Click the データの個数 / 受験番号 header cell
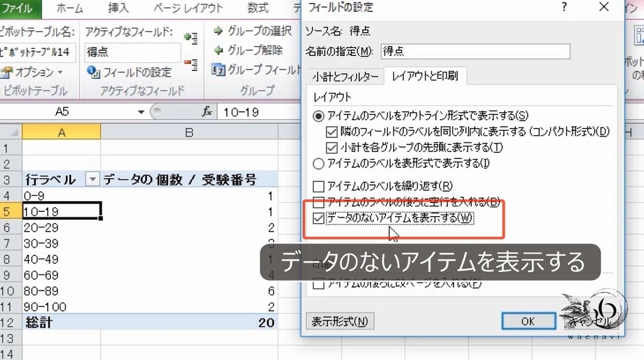The width and height of the screenshot is (644, 360). pos(189,180)
